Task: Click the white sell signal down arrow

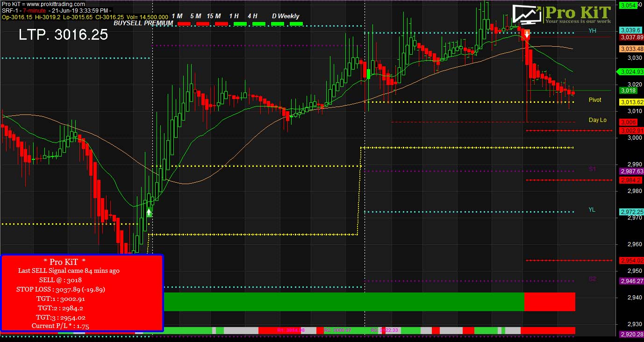Action: point(527,34)
